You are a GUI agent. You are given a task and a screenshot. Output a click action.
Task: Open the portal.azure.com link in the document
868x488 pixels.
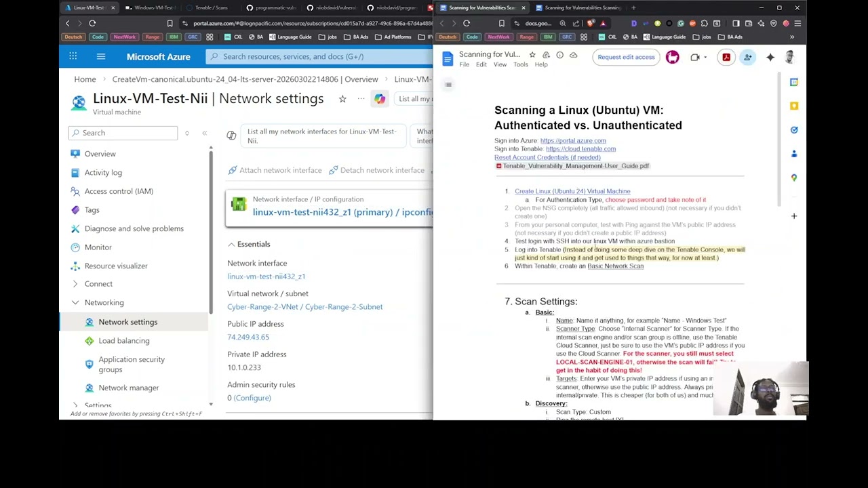coord(573,141)
